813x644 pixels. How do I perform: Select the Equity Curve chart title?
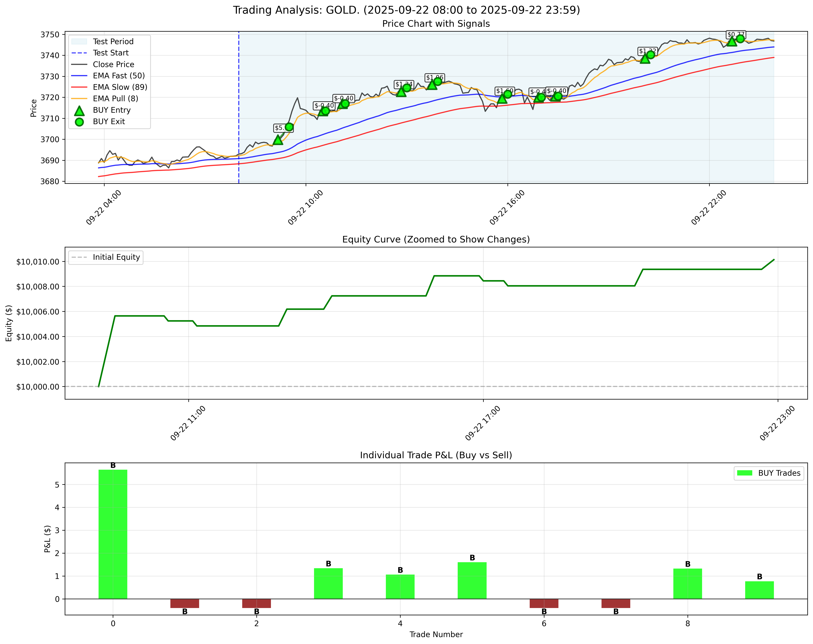pos(436,238)
